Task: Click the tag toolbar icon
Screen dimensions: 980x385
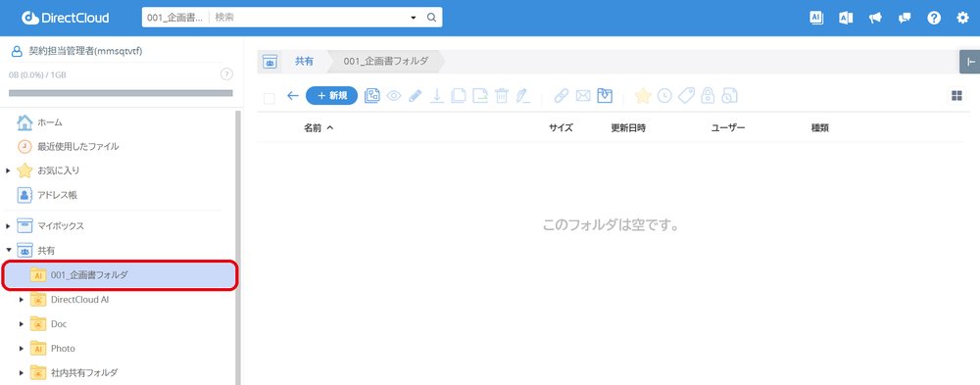Action: [686, 96]
